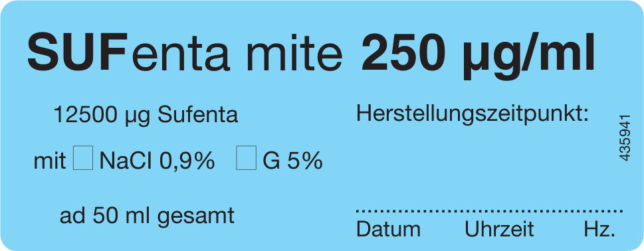Click the Hz. label
The image size is (644, 251).
click(x=599, y=229)
